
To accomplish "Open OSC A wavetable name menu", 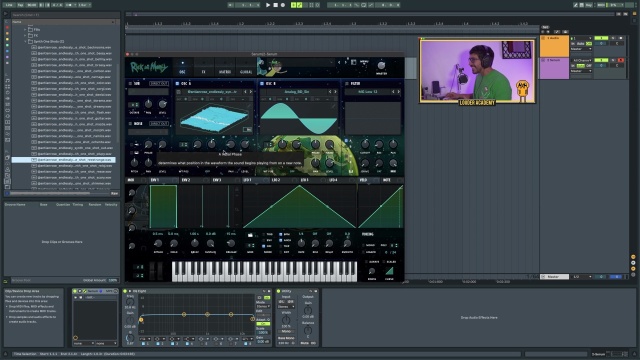I will point(212,92).
